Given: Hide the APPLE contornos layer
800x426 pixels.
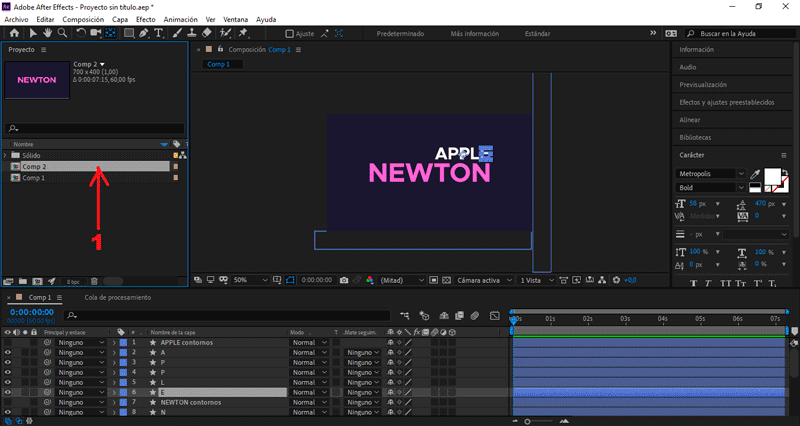Looking at the screenshot, I should pyautogui.click(x=8, y=342).
